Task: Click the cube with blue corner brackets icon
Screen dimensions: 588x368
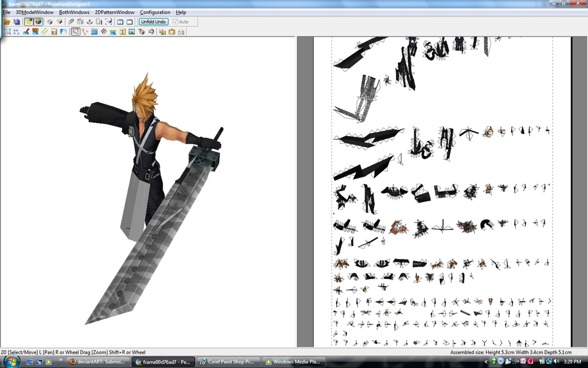Action: point(109,22)
